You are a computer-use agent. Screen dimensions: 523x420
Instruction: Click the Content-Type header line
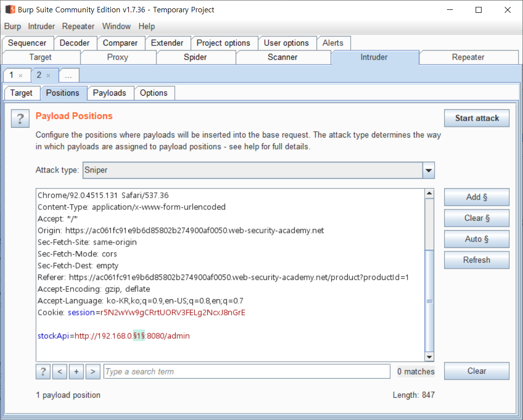click(132, 207)
